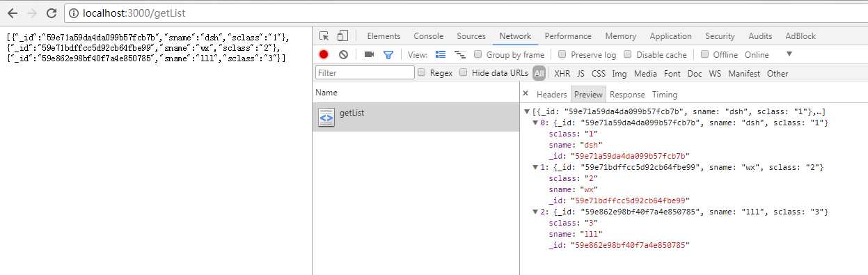
Task: Click the browser back arrow
Action: tap(12, 13)
